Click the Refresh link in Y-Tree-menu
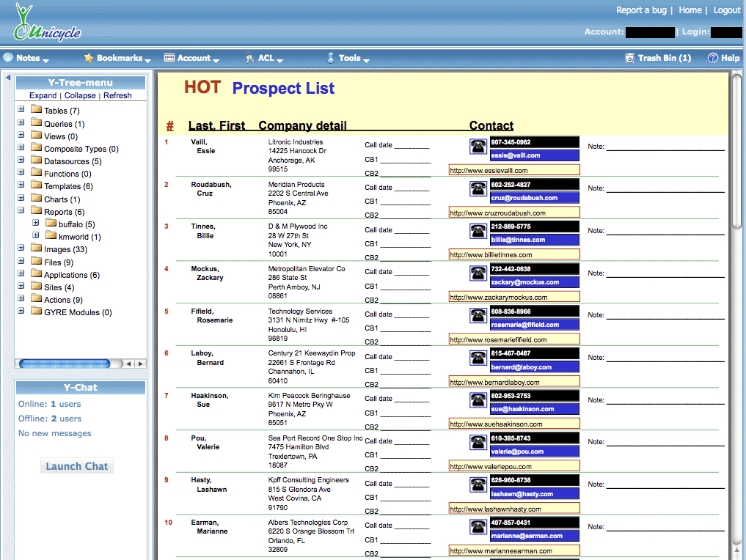The height and width of the screenshot is (560, 746). pos(117,95)
